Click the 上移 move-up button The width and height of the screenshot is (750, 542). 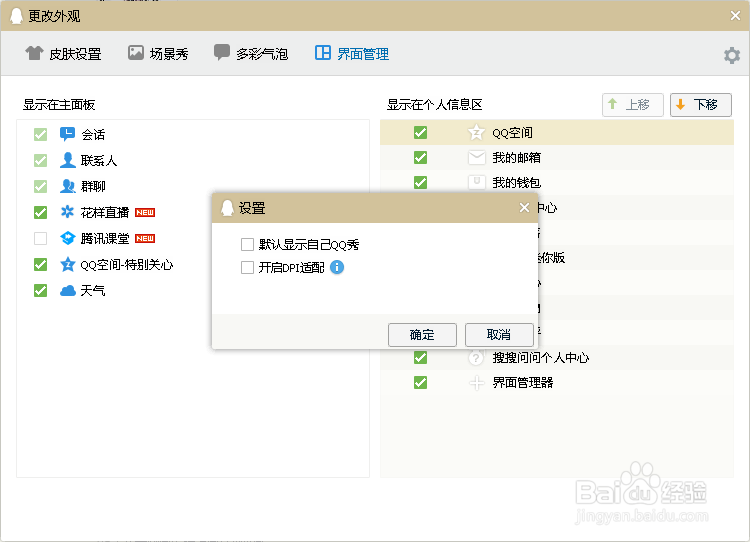pyautogui.click(x=632, y=104)
